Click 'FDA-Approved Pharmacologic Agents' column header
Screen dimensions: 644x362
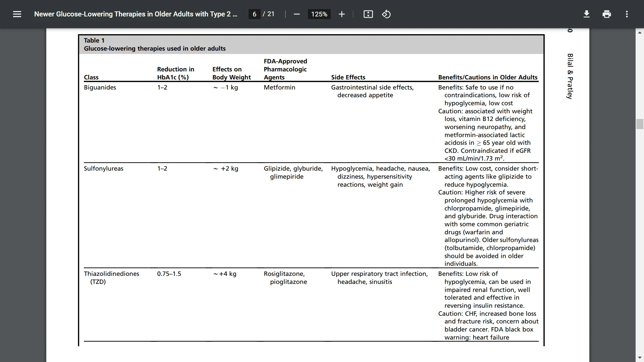point(285,69)
